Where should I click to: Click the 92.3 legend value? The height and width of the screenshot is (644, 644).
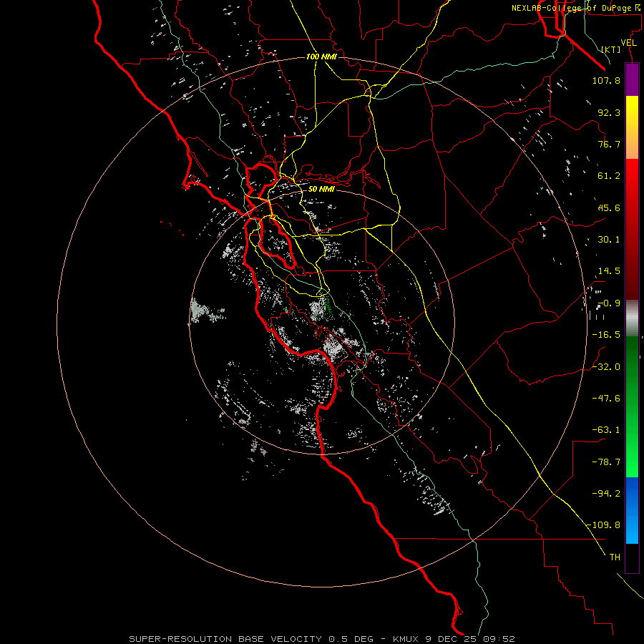(x=609, y=112)
